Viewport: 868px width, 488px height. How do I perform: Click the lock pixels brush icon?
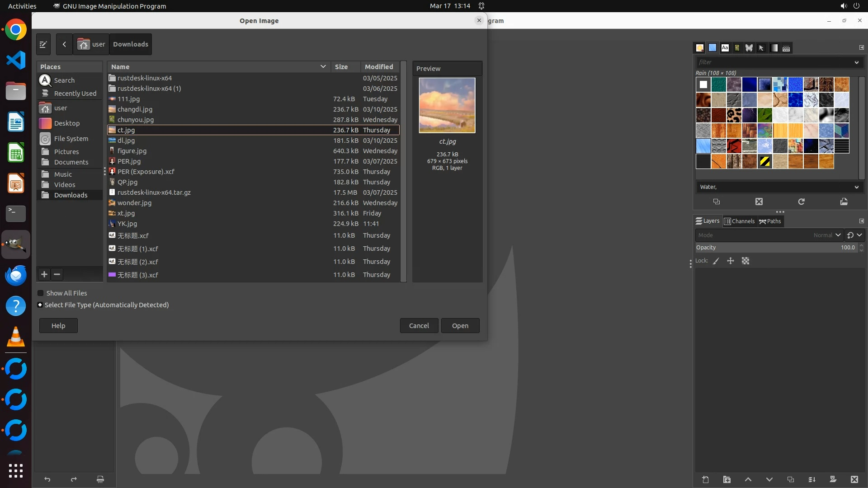716,261
